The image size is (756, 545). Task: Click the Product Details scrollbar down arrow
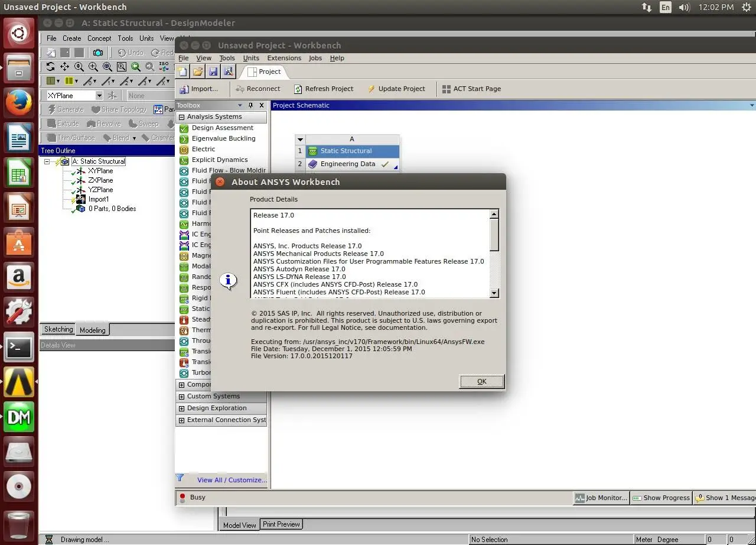[494, 293]
